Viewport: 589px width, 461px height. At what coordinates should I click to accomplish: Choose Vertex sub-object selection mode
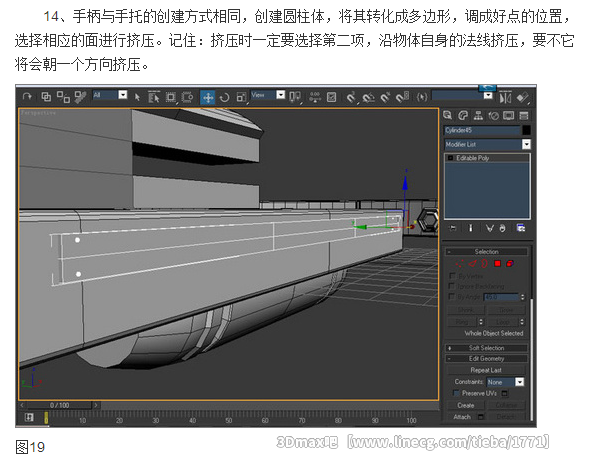pos(459,263)
